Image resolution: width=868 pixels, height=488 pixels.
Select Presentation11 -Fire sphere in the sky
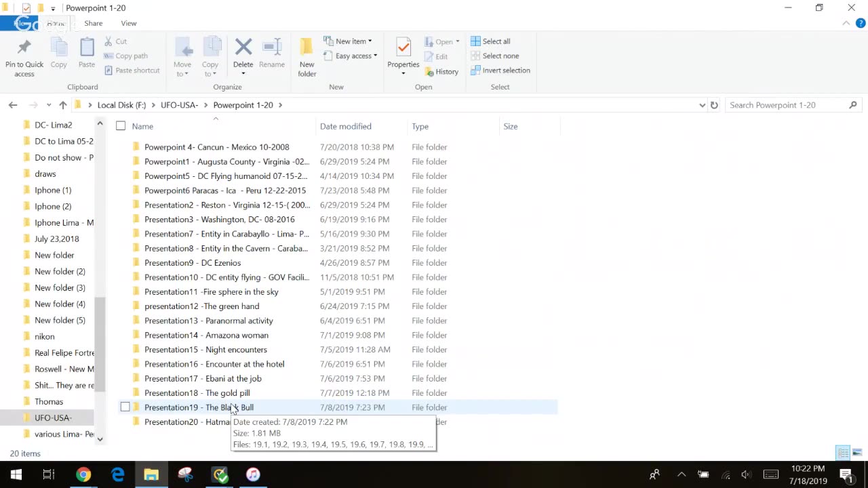pos(211,292)
